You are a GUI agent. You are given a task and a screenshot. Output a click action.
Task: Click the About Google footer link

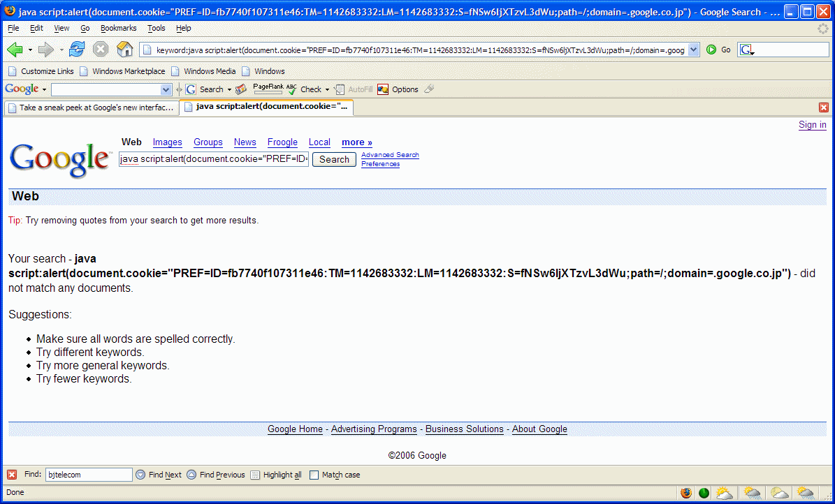click(x=539, y=429)
